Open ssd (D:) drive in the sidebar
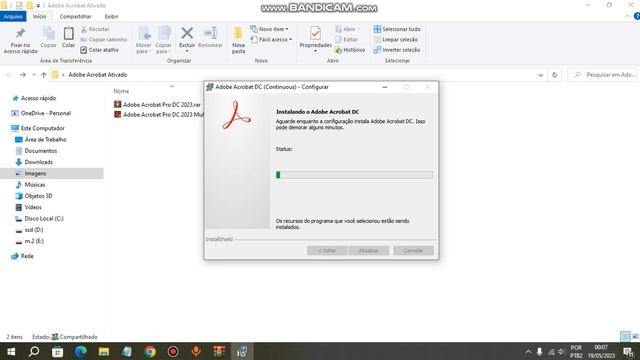This screenshot has height=360, width=640. tap(29, 230)
